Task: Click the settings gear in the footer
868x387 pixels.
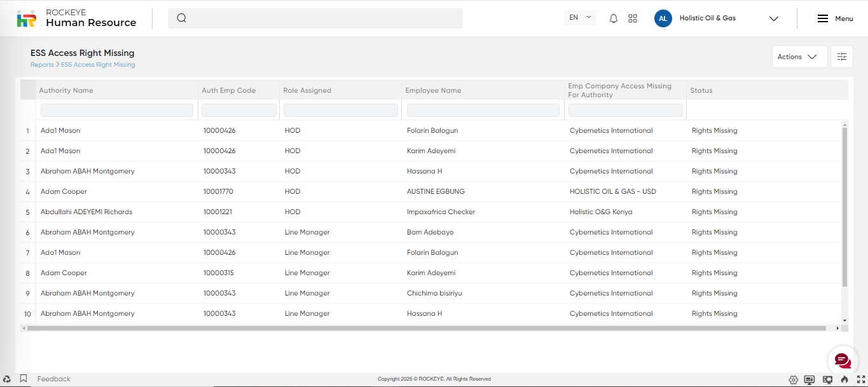Action: pos(794,379)
